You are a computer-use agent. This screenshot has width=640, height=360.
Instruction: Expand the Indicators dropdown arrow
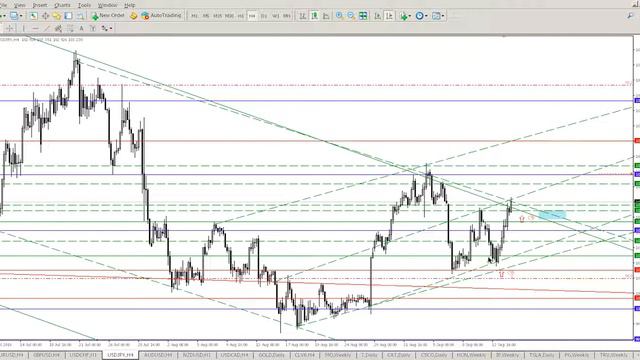[x=410, y=16]
